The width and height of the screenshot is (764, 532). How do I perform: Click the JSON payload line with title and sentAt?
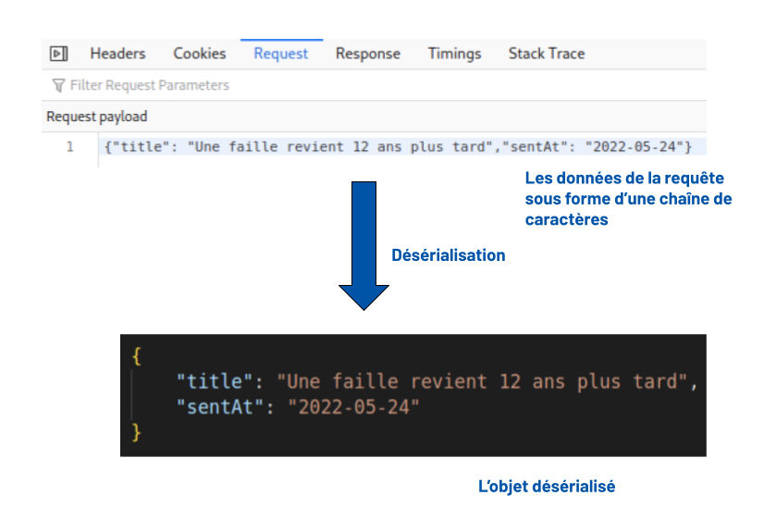(398, 146)
